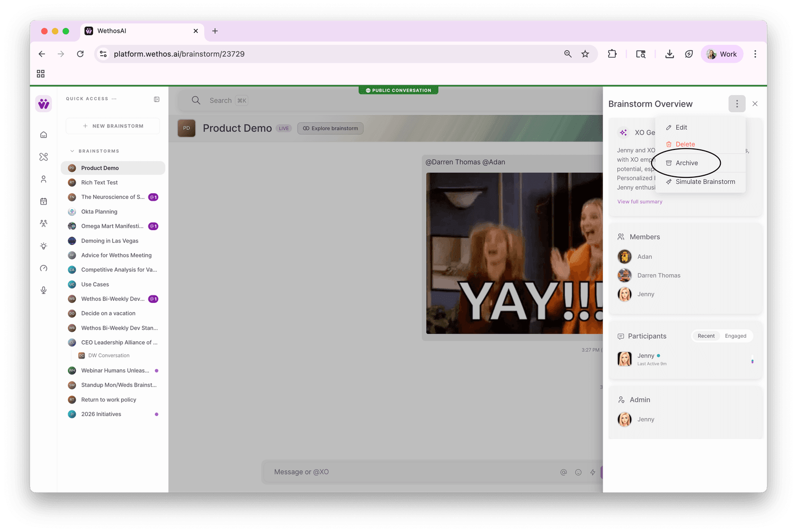Close the WethosAI browser tab
797x532 pixels.
tap(196, 31)
